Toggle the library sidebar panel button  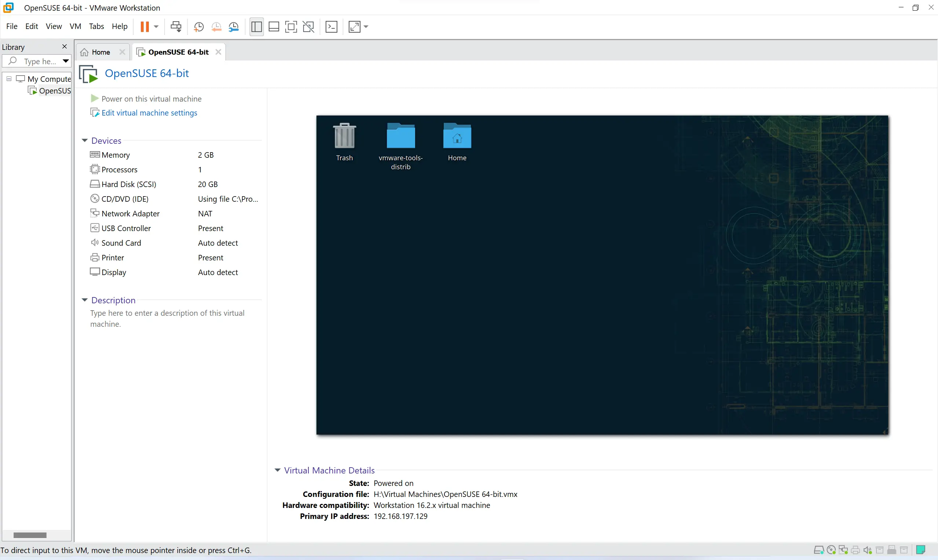coord(257,26)
